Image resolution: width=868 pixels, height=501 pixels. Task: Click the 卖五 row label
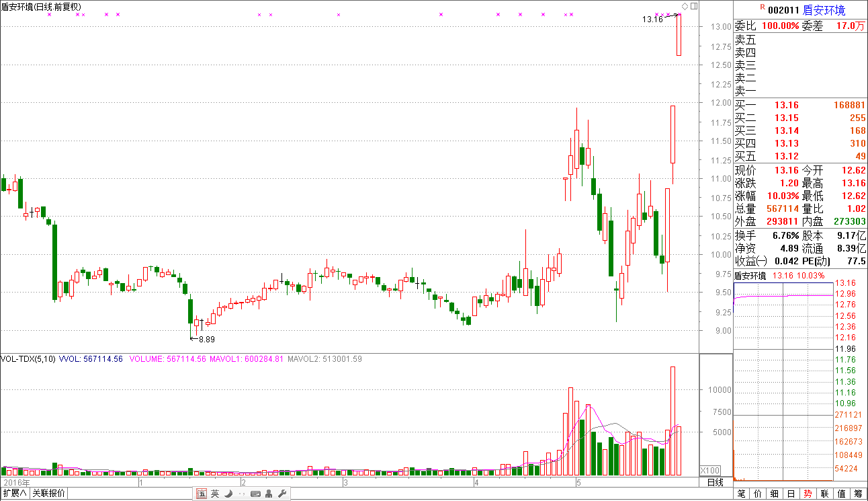tap(745, 40)
